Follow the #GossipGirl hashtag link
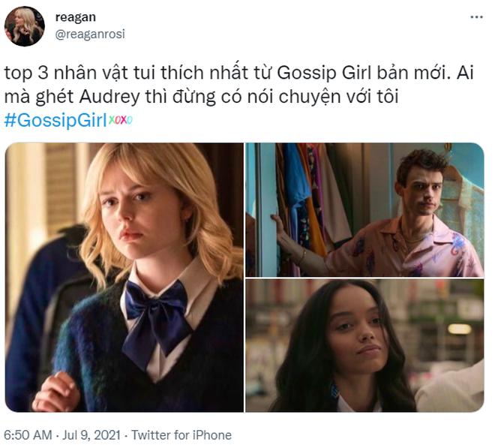The image size is (495, 448). click(55, 120)
